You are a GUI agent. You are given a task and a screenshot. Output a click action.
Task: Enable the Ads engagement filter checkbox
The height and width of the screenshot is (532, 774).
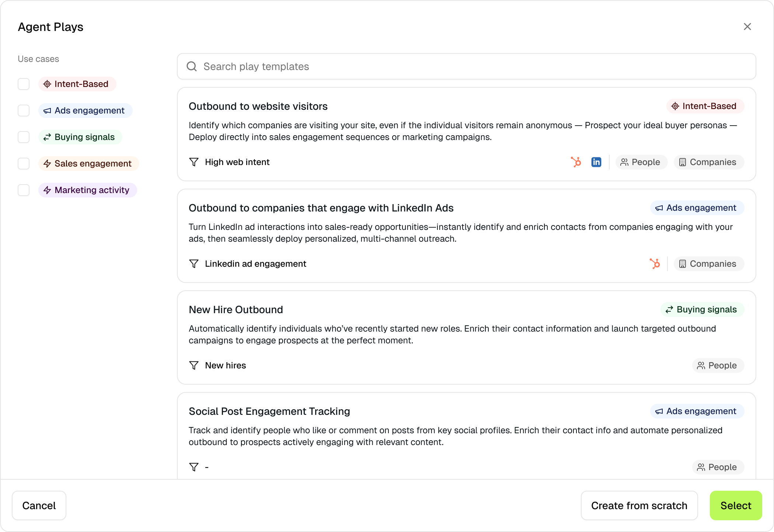tap(24, 111)
